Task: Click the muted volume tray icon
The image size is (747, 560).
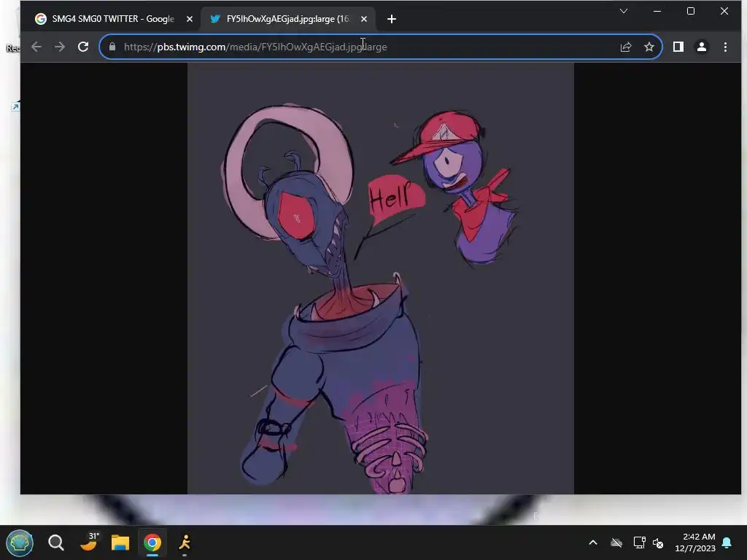Action: (658, 542)
